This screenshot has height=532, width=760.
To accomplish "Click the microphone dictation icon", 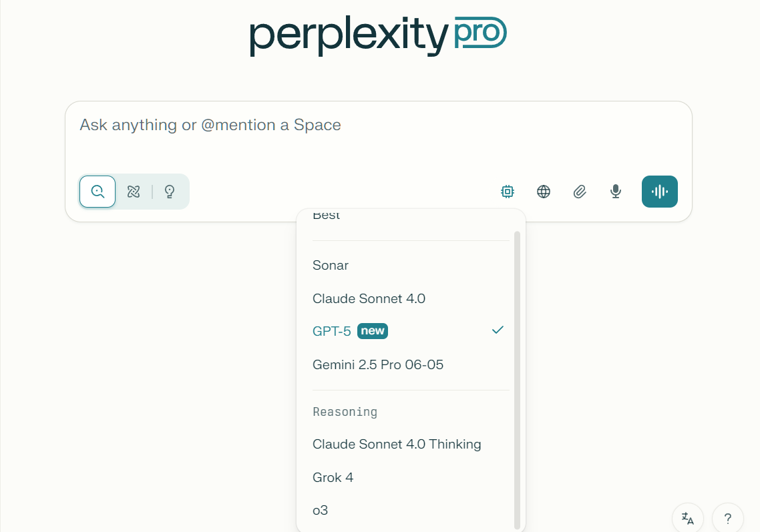I will pos(616,192).
